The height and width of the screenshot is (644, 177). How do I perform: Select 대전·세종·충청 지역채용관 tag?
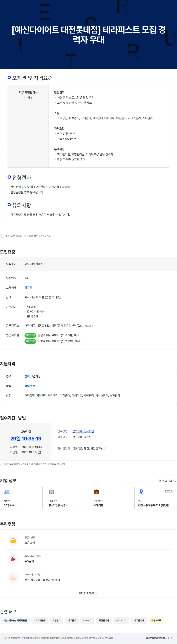pos(15,620)
